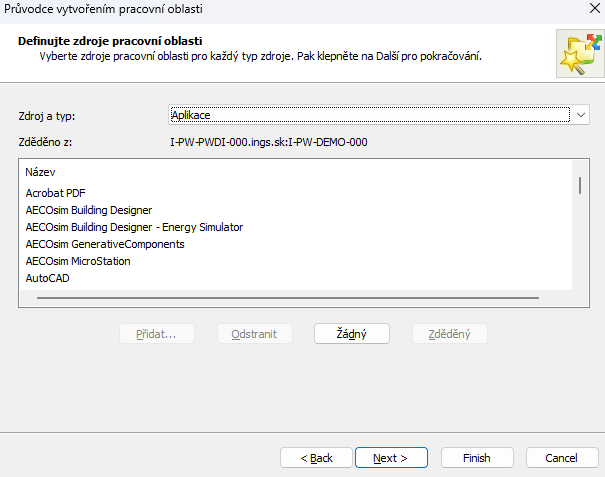The height and width of the screenshot is (477, 605).
Task: Close the workspace creation wizard window
Action: click(x=582, y=9)
